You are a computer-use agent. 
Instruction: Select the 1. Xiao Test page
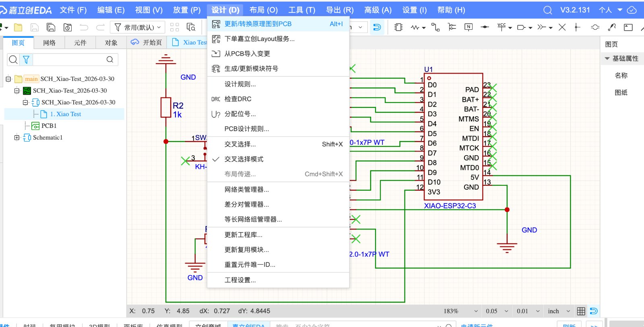click(66, 114)
